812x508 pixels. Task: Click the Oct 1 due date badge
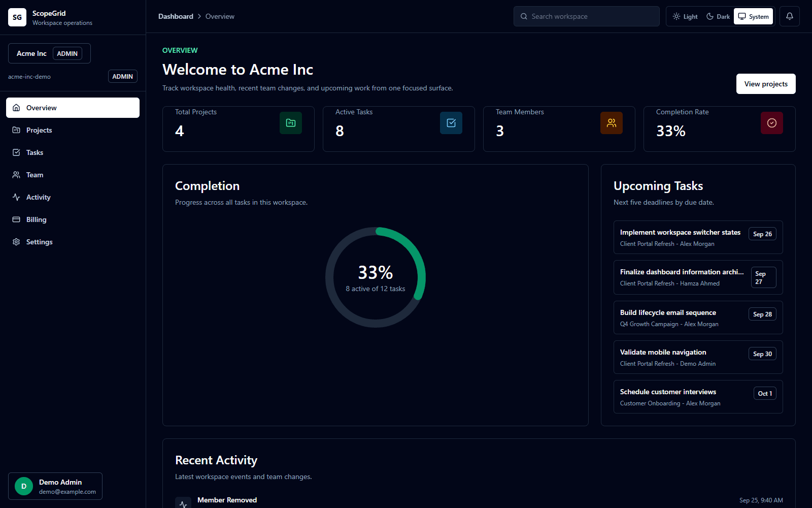coord(765,393)
